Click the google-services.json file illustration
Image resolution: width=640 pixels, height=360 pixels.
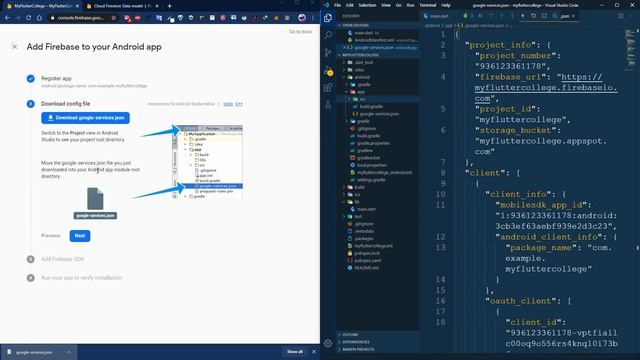[95, 203]
